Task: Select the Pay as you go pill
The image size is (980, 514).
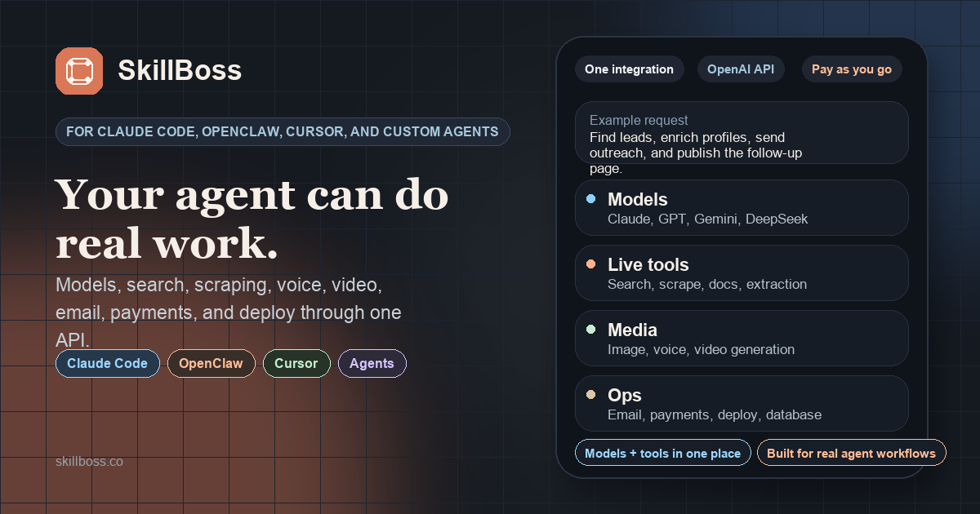Action: (x=852, y=69)
